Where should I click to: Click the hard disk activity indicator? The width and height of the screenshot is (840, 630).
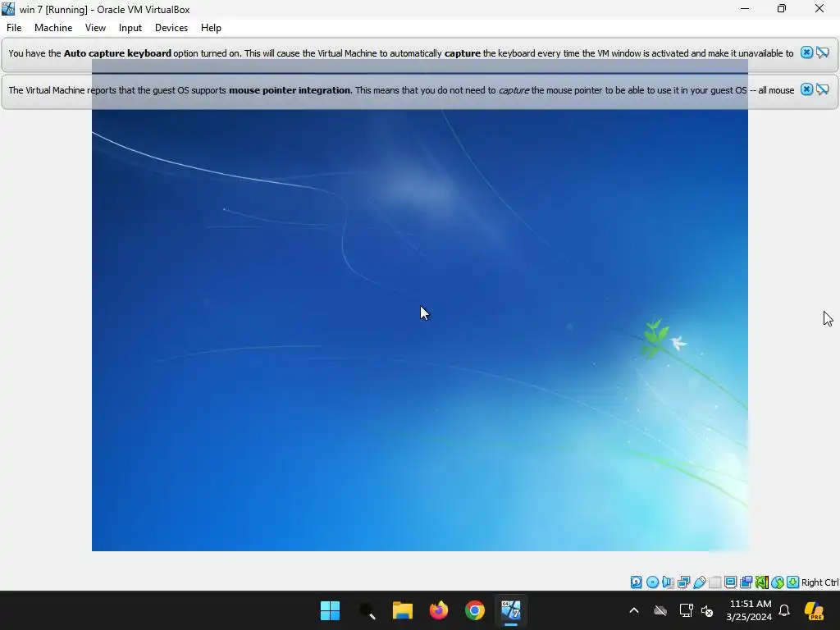pos(636,582)
